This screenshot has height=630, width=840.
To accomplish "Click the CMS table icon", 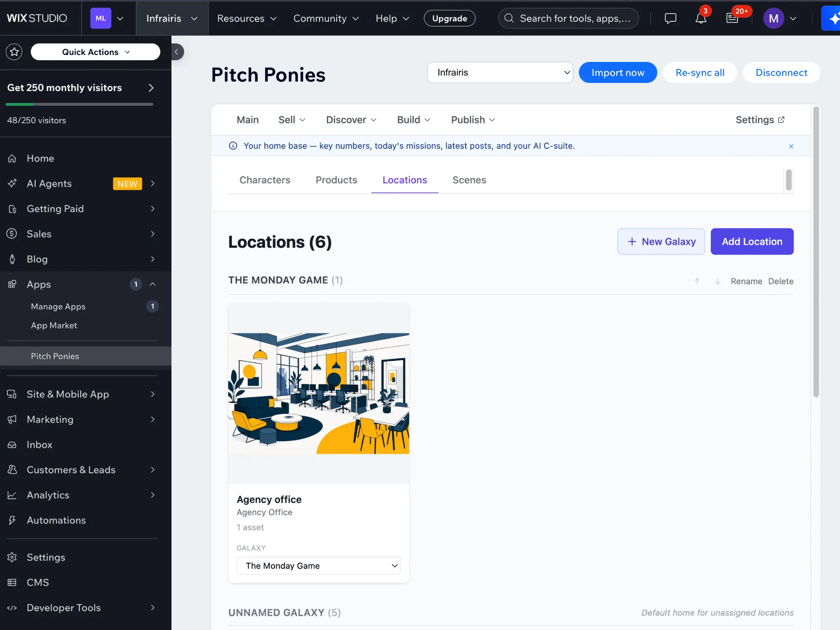I will click(12, 582).
